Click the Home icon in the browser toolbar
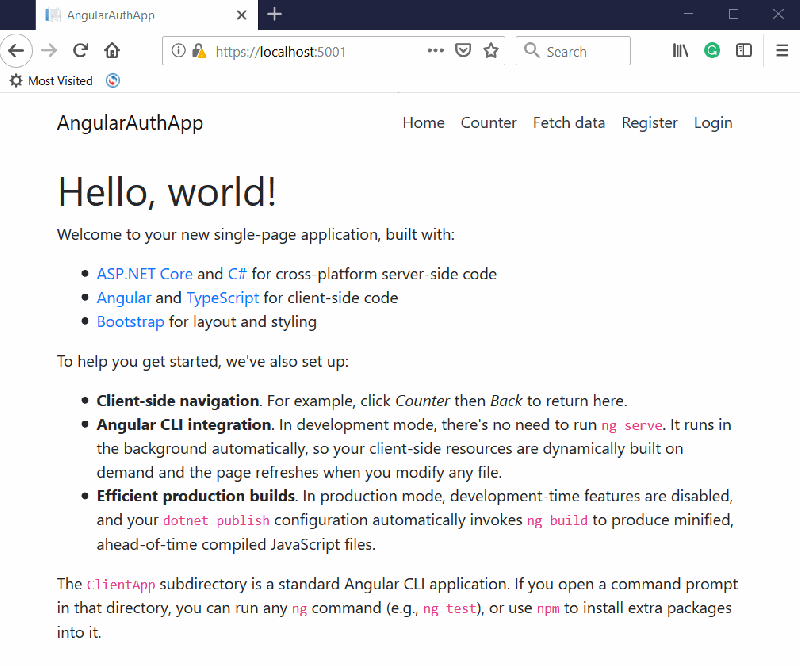800x666 pixels. pyautogui.click(x=111, y=50)
